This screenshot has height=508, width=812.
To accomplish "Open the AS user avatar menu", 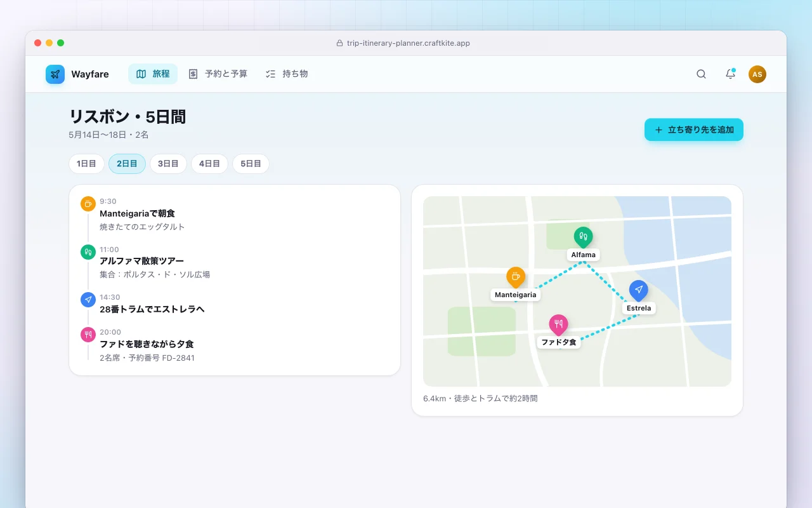I will (x=757, y=74).
